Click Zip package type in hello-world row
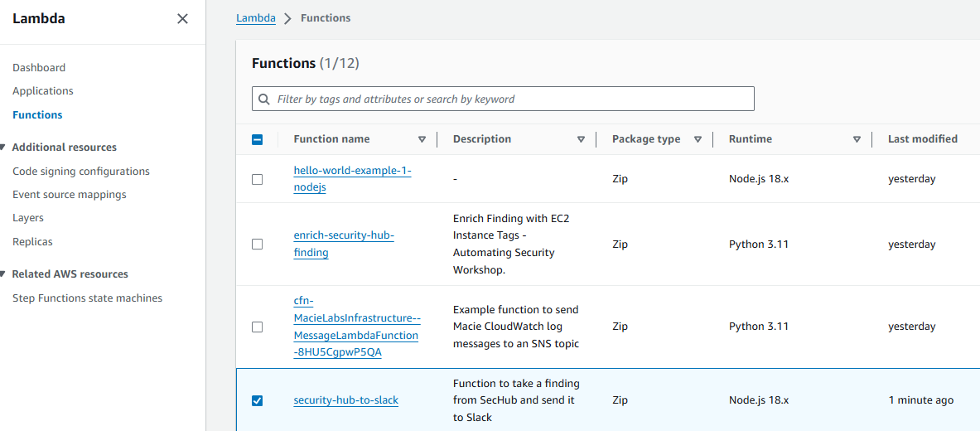 coord(620,180)
